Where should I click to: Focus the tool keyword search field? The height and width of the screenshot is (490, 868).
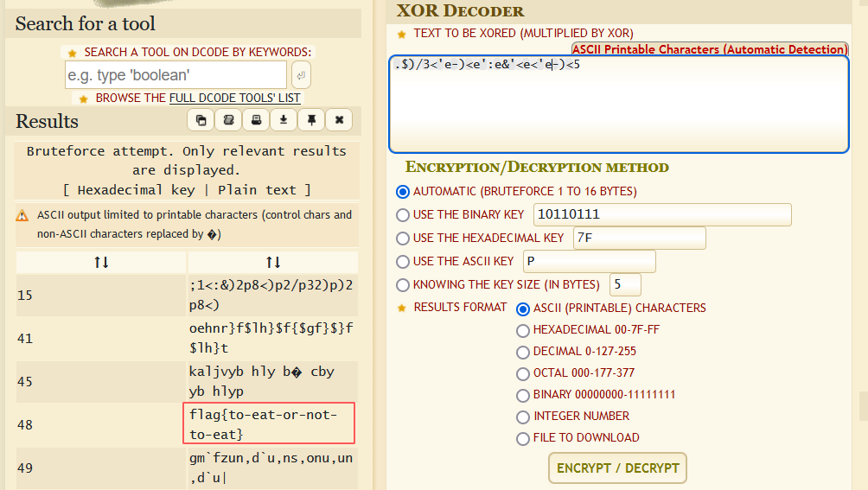[176, 75]
